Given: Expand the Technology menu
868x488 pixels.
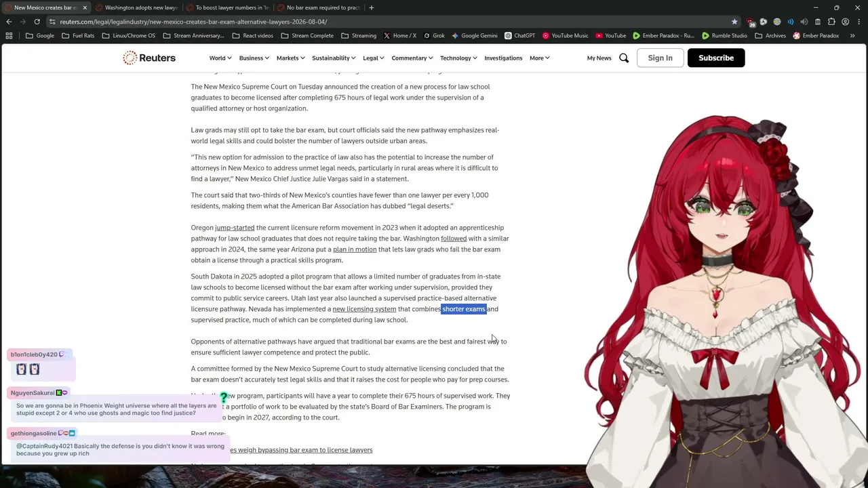Looking at the screenshot, I should click(458, 58).
